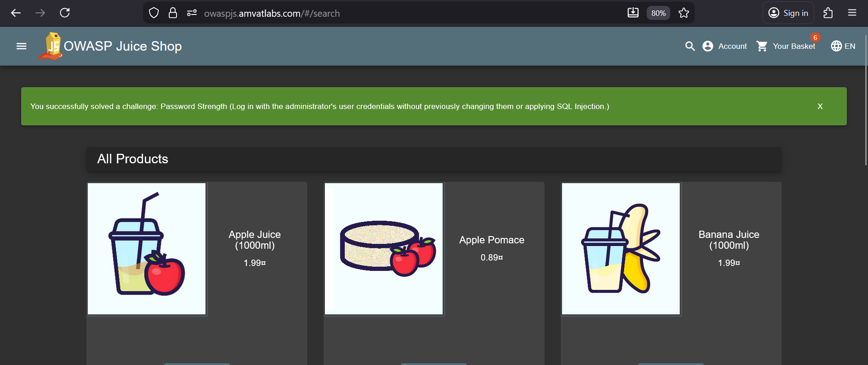Bookmark this page with the star icon
The width and height of the screenshot is (868, 365).
[x=683, y=13]
